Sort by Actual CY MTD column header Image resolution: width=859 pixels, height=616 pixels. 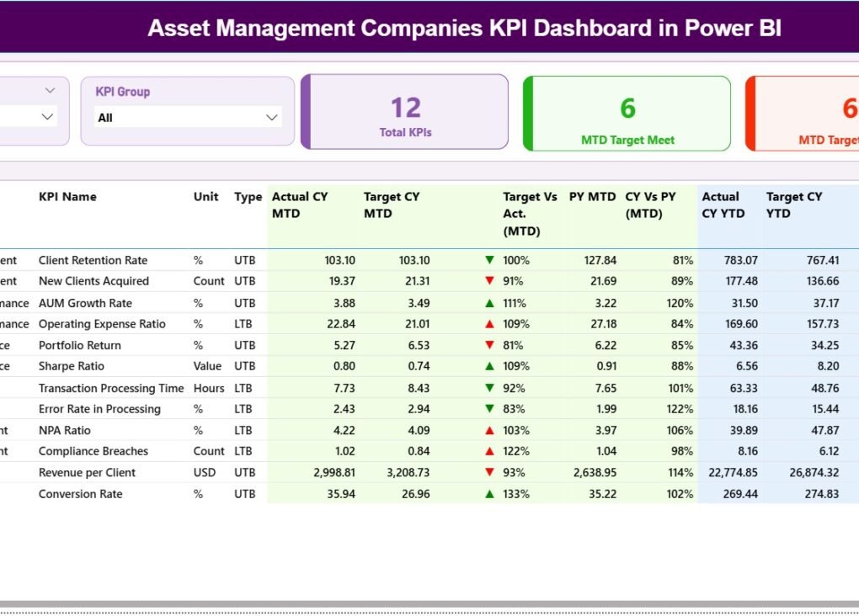coord(300,204)
